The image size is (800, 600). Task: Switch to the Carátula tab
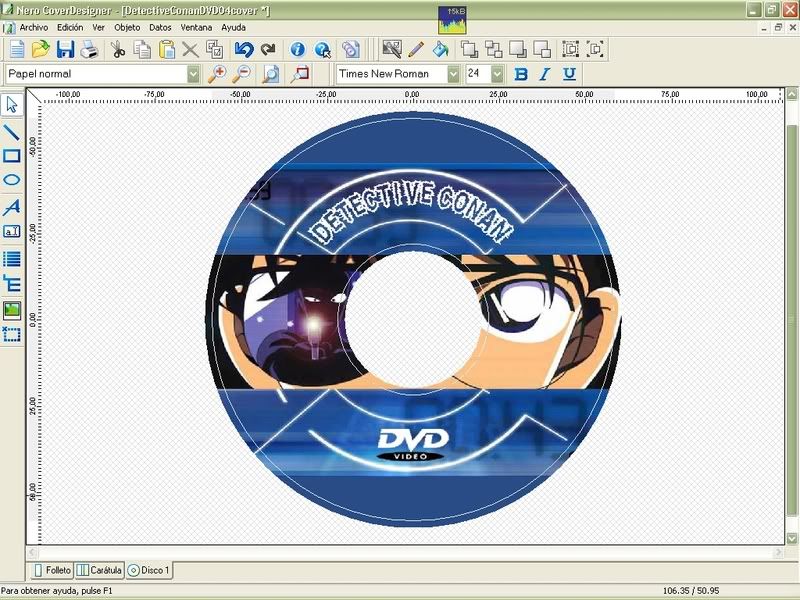[99, 570]
